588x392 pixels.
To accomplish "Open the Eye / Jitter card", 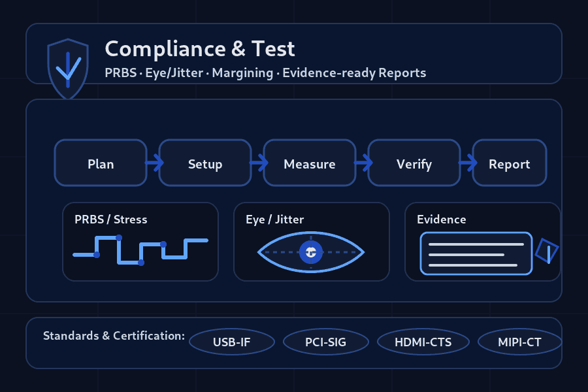I will 312,242.
